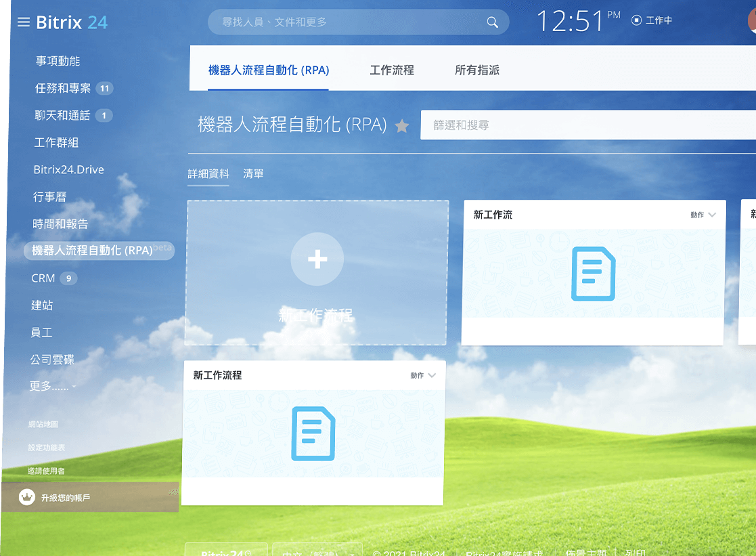Click the search magnifier icon
This screenshot has height=556, width=756.
pyautogui.click(x=492, y=22)
